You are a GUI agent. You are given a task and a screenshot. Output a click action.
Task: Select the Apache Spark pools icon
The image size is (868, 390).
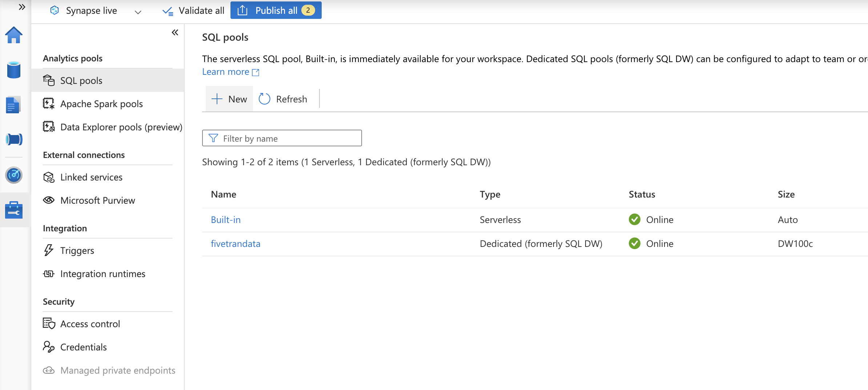point(49,104)
